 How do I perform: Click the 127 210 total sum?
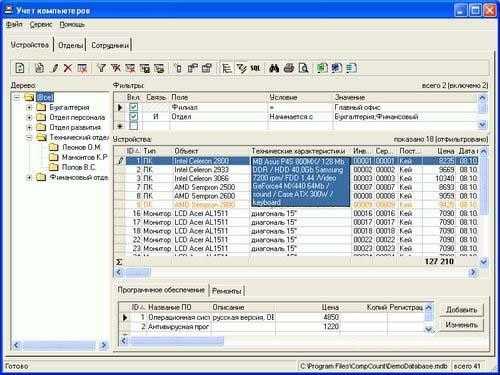click(x=439, y=262)
